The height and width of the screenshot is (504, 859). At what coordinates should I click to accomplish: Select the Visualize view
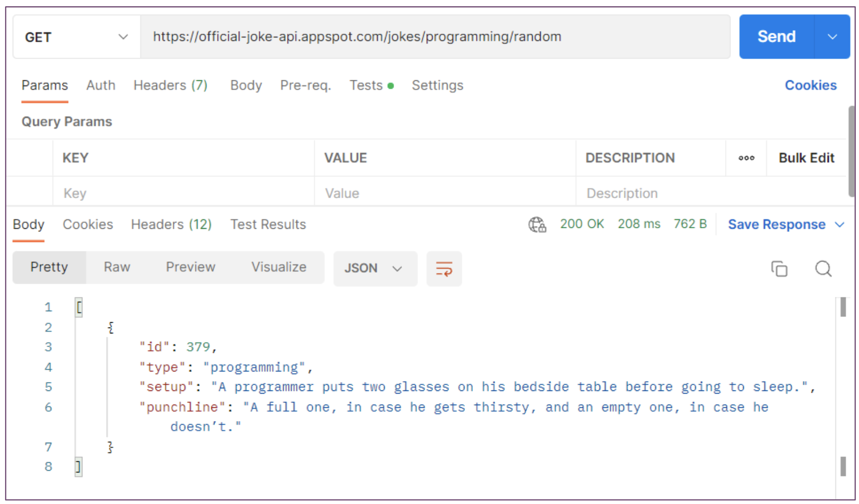(279, 267)
